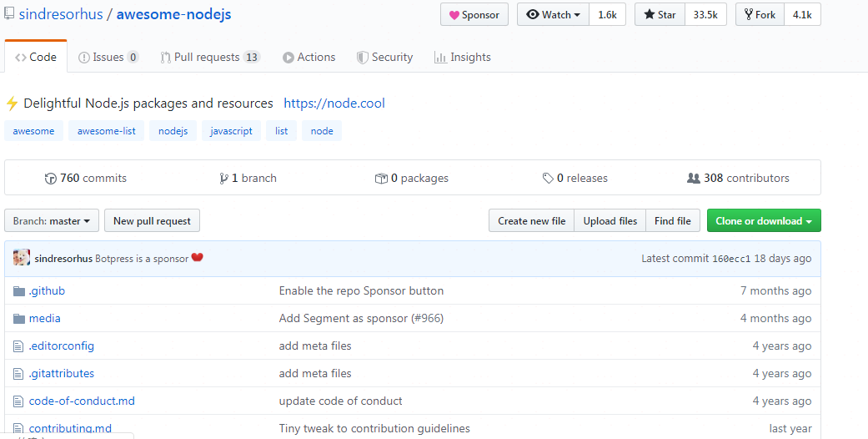Go to the Insights tab
This screenshot has width=868, height=439.
[x=462, y=58]
